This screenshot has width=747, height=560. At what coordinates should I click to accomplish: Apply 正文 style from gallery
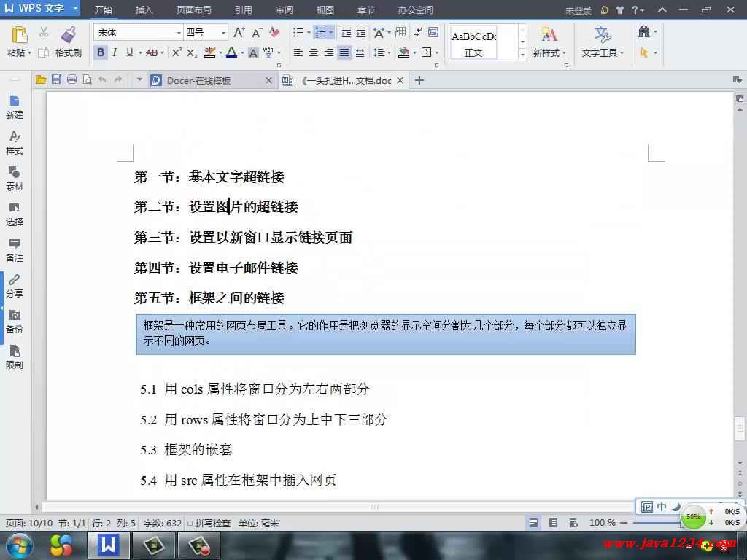coord(473,43)
